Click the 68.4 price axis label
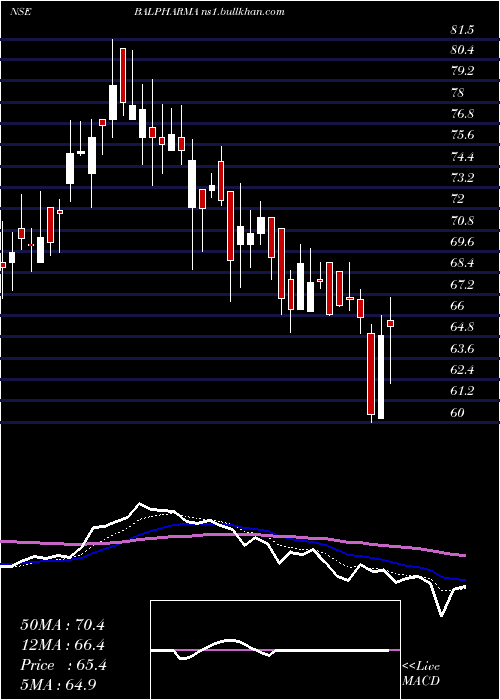500x700 pixels. point(462,263)
